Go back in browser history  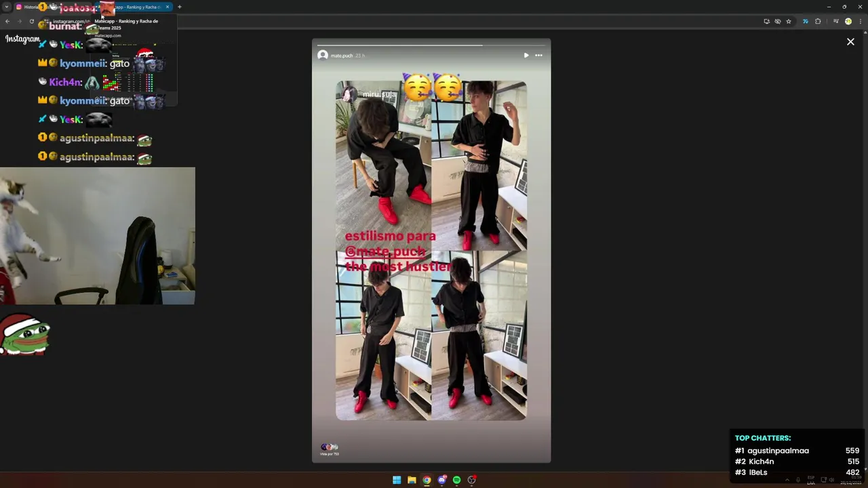click(7, 21)
